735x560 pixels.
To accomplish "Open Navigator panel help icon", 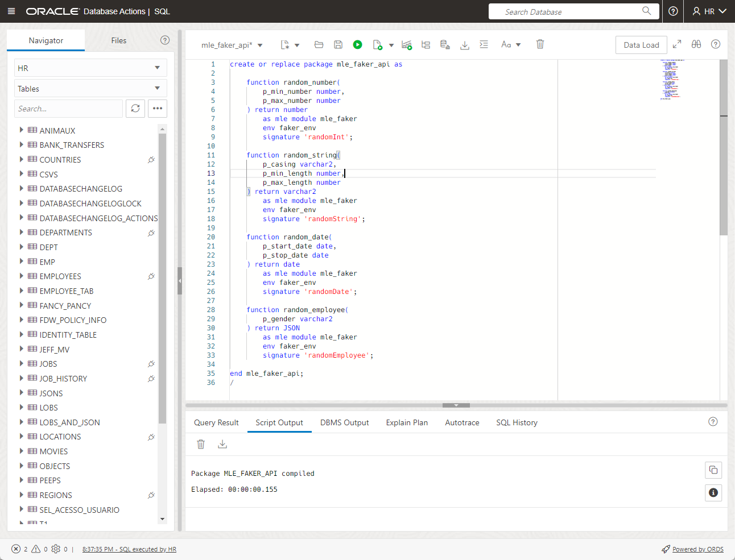I will pyautogui.click(x=165, y=40).
